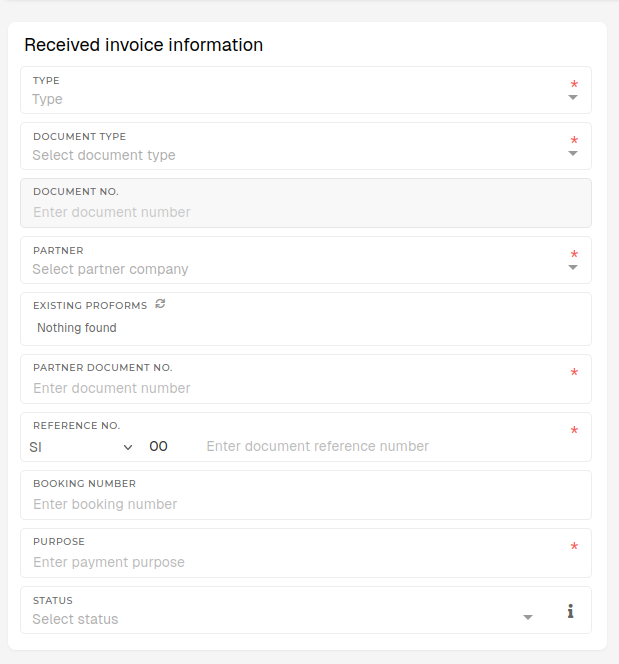Click the info icon beside Status
Screen dimensions: 619x664
(570, 611)
